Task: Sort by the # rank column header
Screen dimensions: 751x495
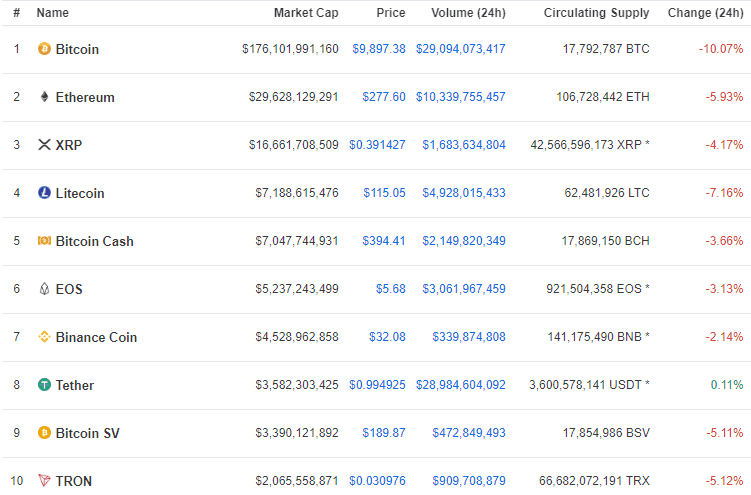Action: click(17, 13)
